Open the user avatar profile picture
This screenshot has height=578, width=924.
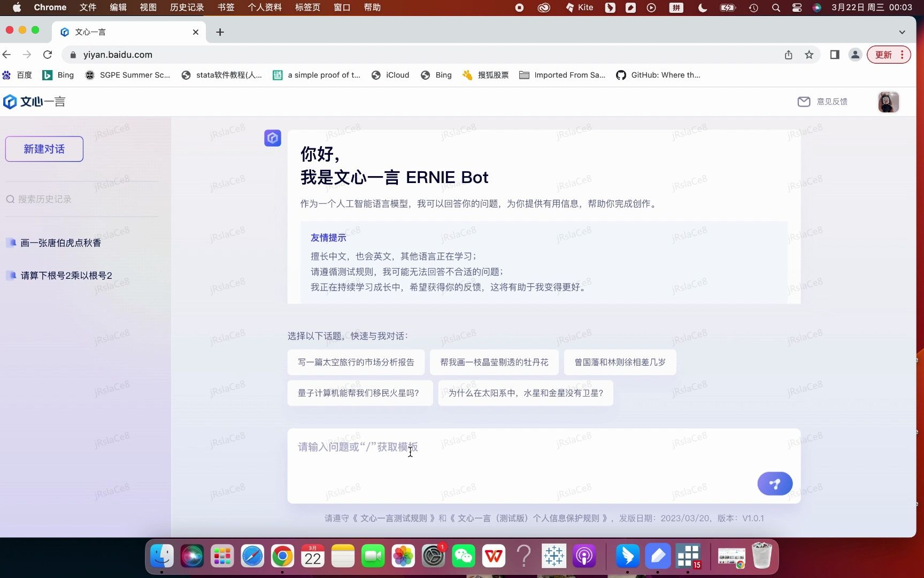888,102
